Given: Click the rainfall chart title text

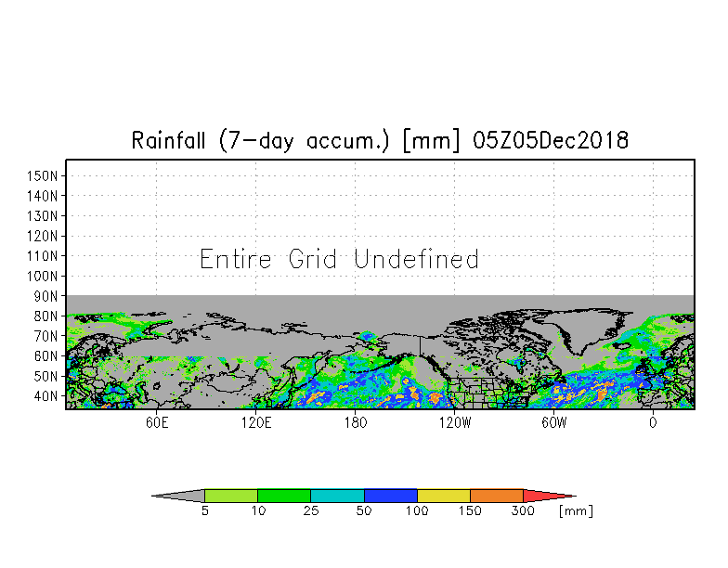Looking at the screenshot, I should (380, 141).
